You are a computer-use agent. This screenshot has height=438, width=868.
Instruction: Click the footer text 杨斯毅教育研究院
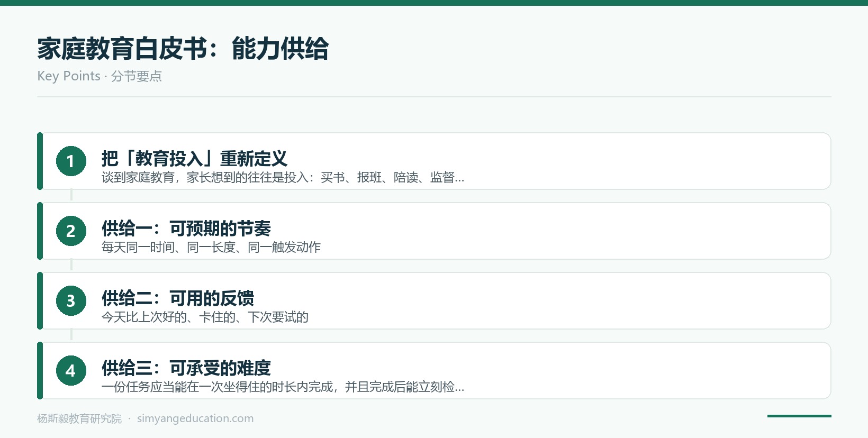click(x=79, y=418)
